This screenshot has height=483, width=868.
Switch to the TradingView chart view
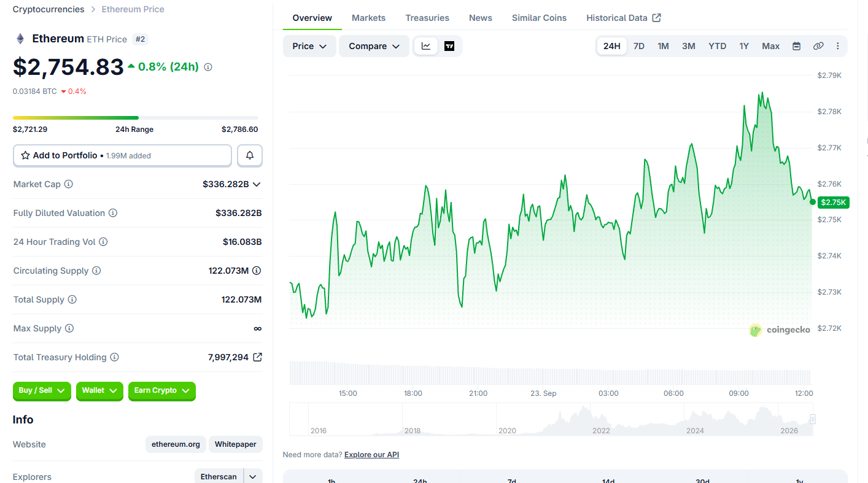coord(449,46)
